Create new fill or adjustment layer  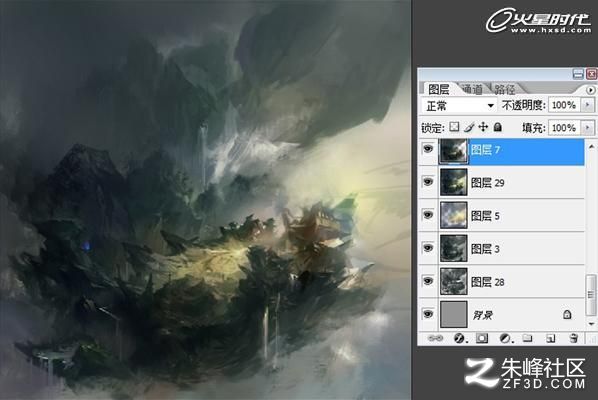505,338
